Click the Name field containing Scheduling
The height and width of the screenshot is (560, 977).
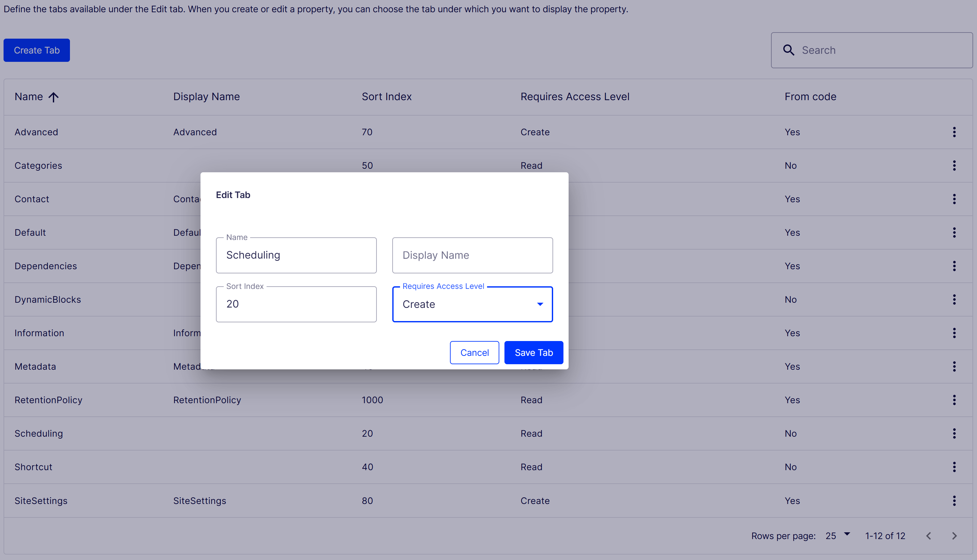pyautogui.click(x=296, y=255)
